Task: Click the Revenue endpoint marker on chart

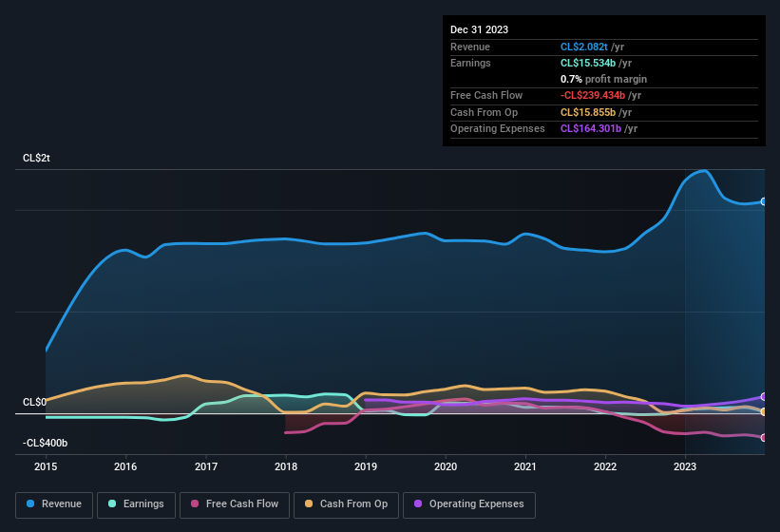Action: tap(764, 201)
